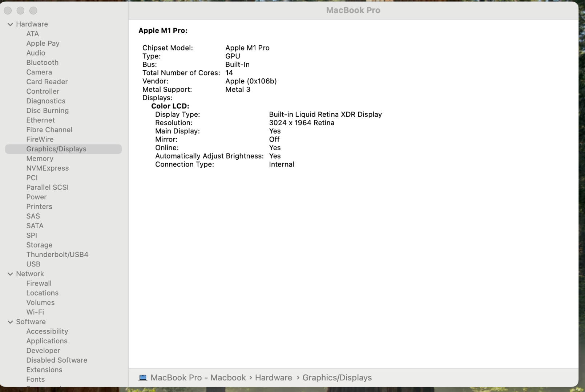This screenshot has width=585, height=392.
Task: Open the Ethernet hardware entry
Action: point(40,120)
